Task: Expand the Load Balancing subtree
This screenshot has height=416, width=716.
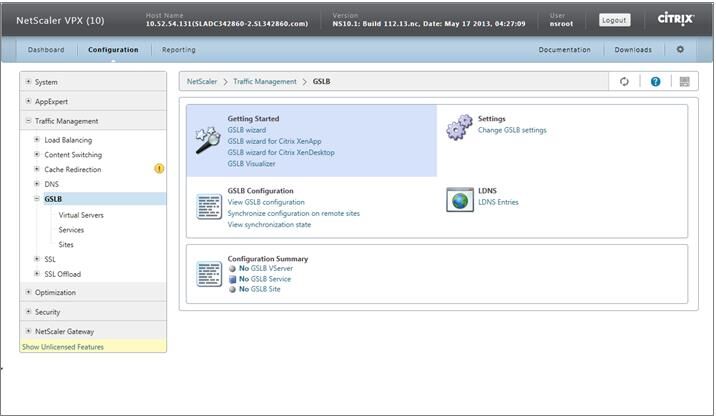Action: click(37, 139)
